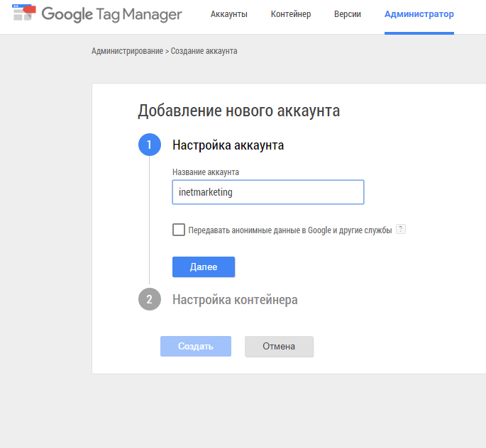Click the Создание аккаунта breadcrumb
The height and width of the screenshot is (448, 486).
204,51
